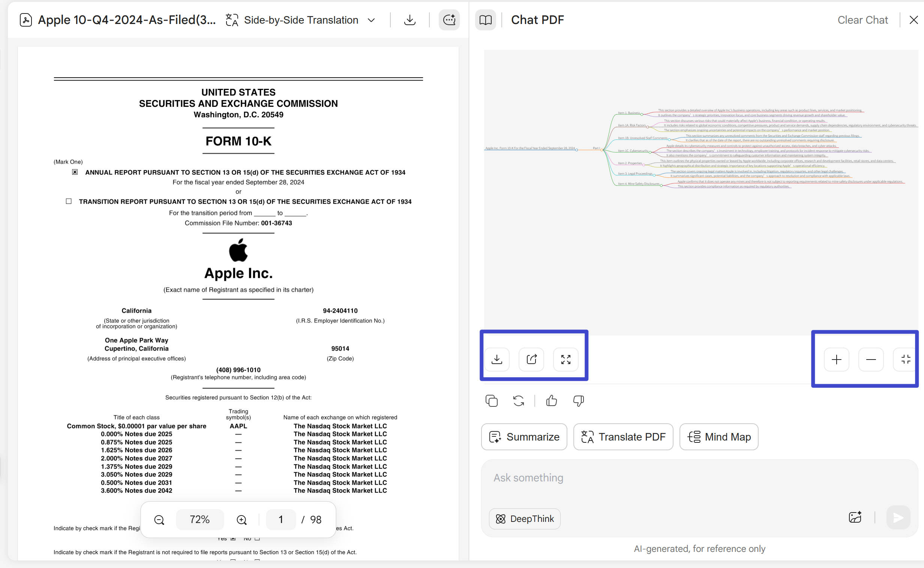The width and height of the screenshot is (924, 568).
Task: Click the '3.050% Notes due 2029' row
Action: pos(136,475)
